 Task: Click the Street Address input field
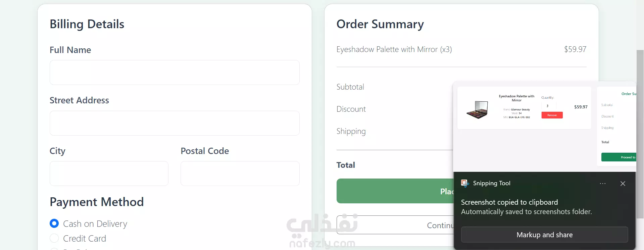175,123
